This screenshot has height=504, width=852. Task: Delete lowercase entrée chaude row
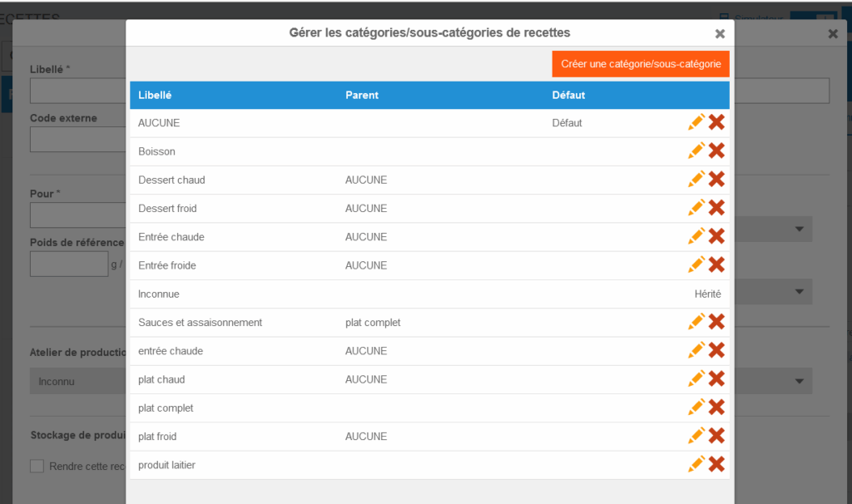point(716,350)
